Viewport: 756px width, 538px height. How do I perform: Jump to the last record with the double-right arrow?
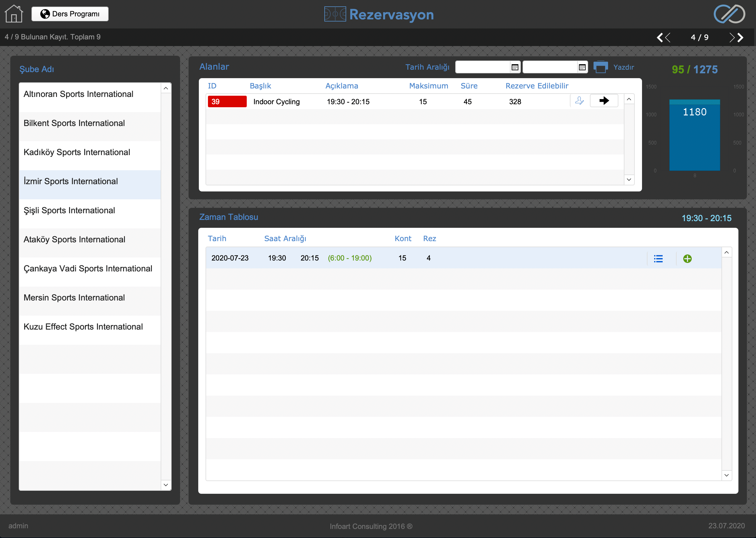(740, 38)
